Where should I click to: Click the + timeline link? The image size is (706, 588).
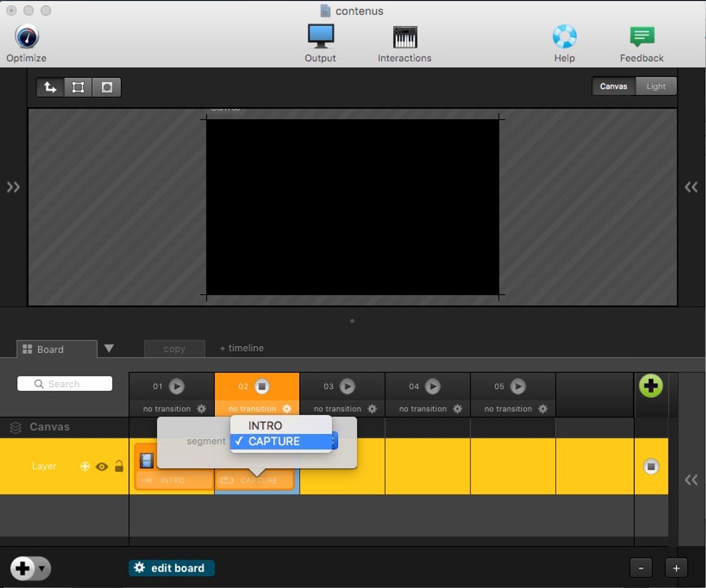tap(241, 348)
